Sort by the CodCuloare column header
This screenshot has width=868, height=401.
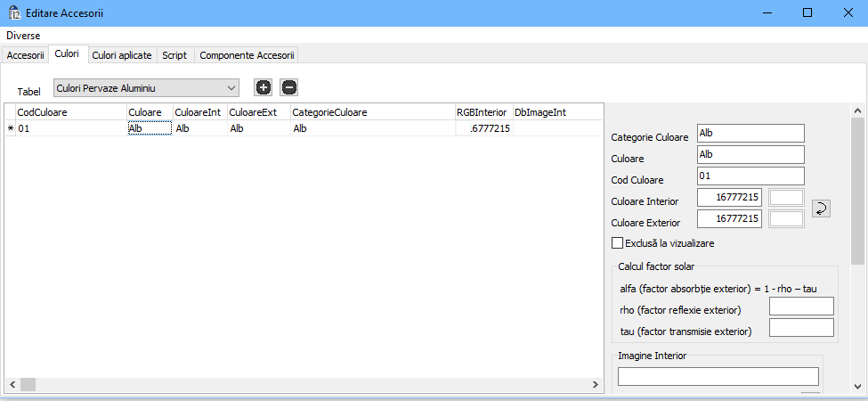(x=70, y=112)
